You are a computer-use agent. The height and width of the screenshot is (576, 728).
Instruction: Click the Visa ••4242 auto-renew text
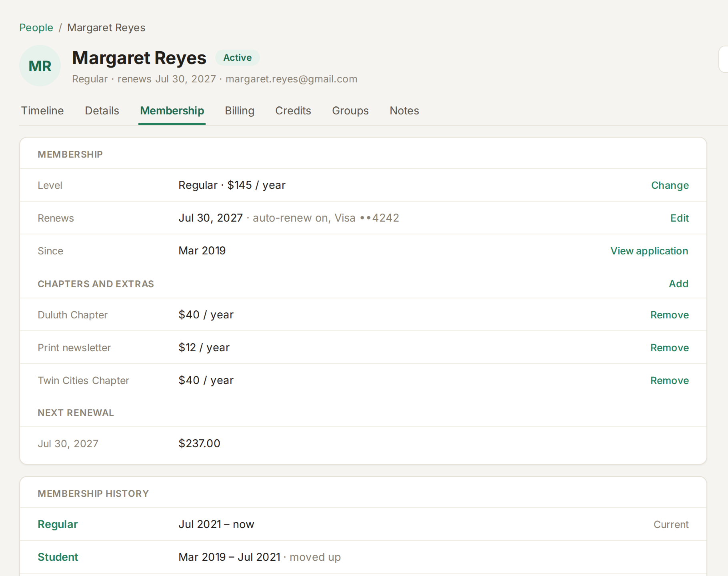tap(326, 218)
